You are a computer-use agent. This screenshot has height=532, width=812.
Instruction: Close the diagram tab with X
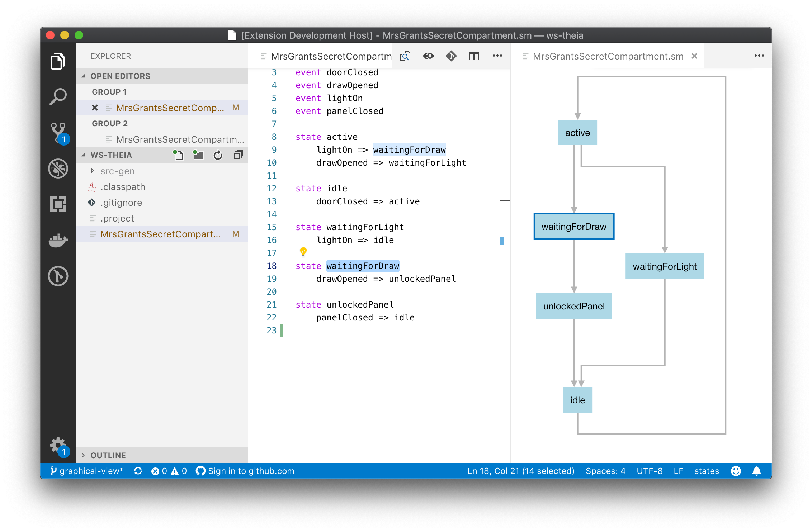click(694, 56)
